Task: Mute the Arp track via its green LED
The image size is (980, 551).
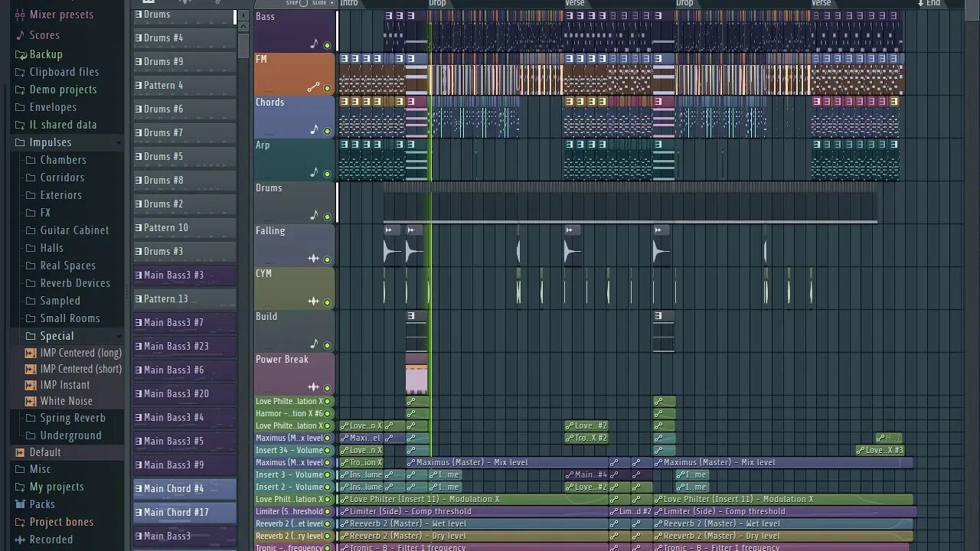Action: click(327, 174)
